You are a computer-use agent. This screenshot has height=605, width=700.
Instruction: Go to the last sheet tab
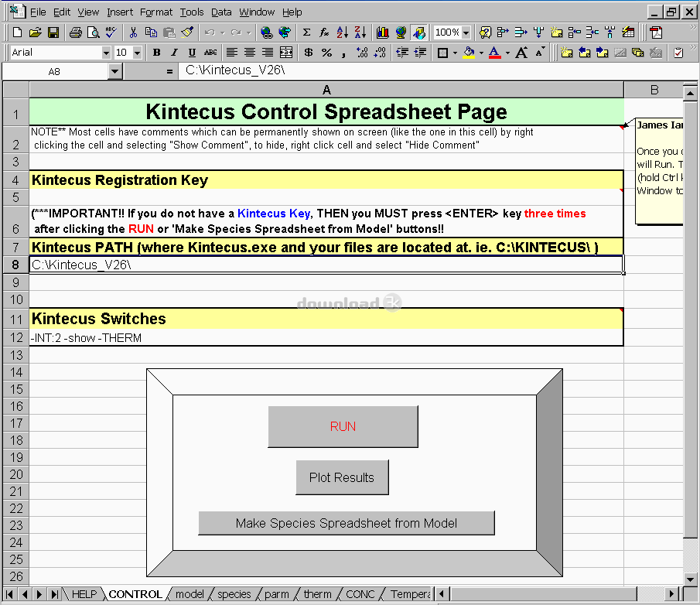pos(54,594)
